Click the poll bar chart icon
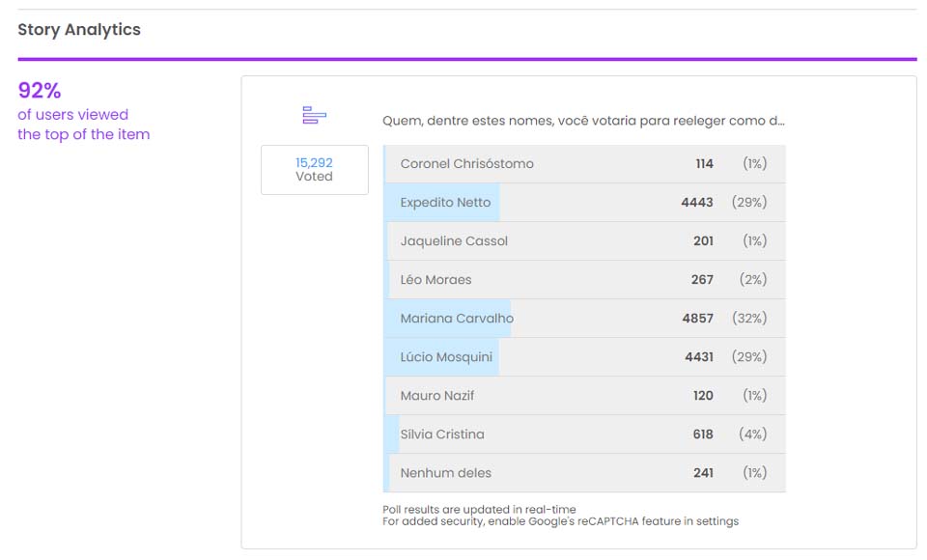The height and width of the screenshot is (560, 927). coord(314,116)
